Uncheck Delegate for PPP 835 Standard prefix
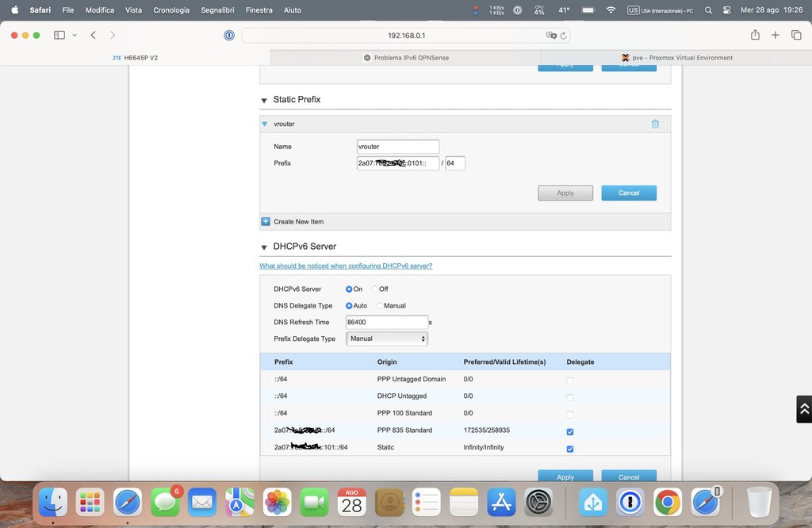 [570, 432]
